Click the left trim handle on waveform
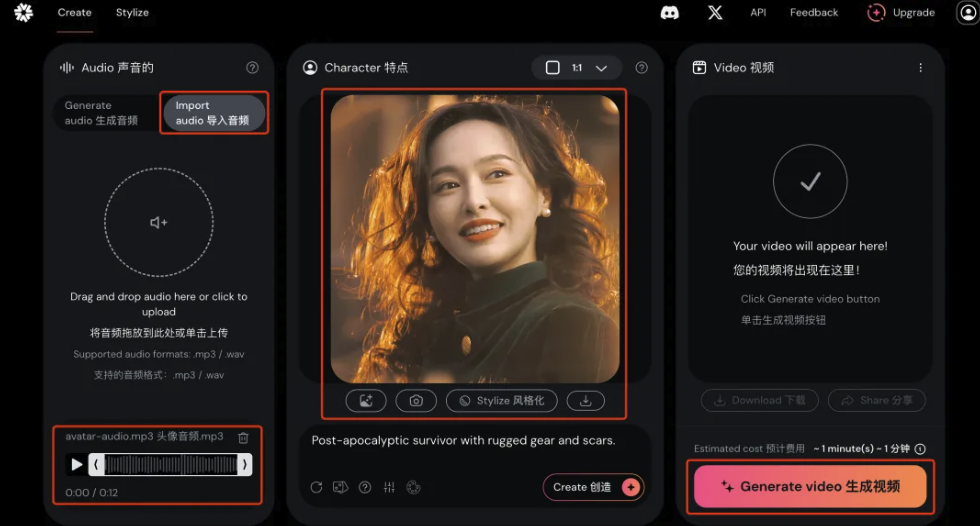980x526 pixels. (x=96, y=465)
